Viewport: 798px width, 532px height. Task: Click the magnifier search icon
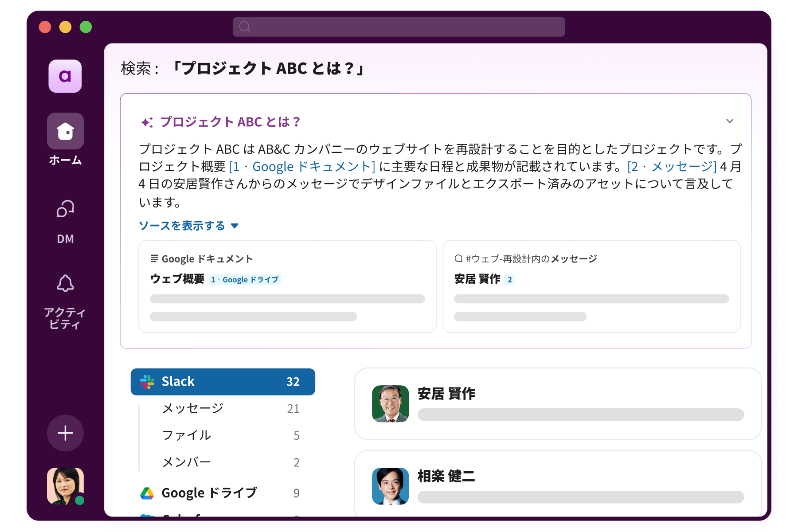245,27
